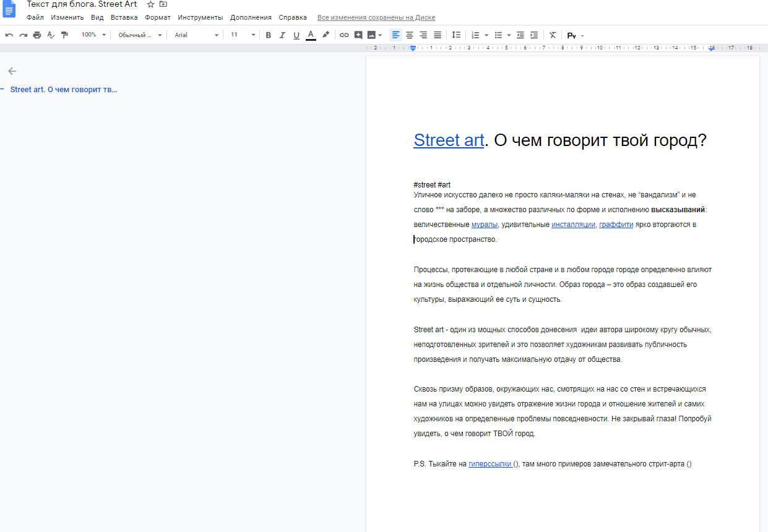Click "Все изменения сохранены на Диске" link
The image size is (768, 532).
[x=376, y=17]
